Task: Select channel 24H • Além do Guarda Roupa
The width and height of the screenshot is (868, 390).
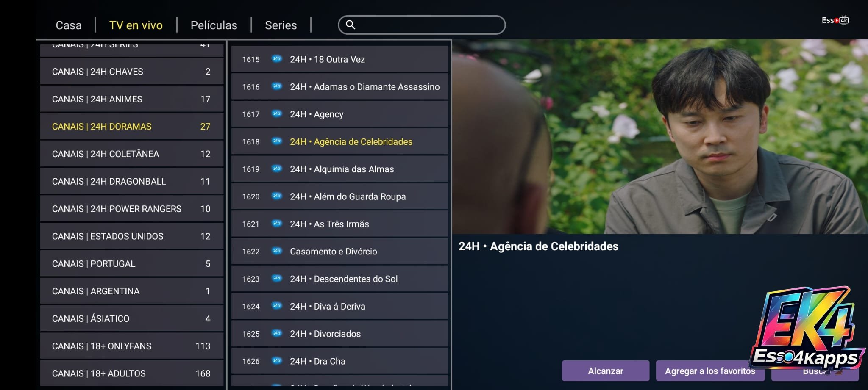Action: point(339,196)
